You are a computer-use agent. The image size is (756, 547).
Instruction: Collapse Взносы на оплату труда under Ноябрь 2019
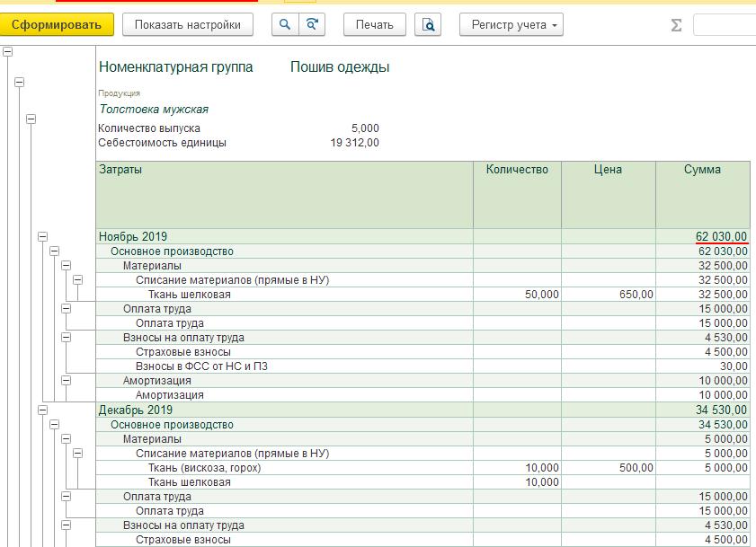66,338
